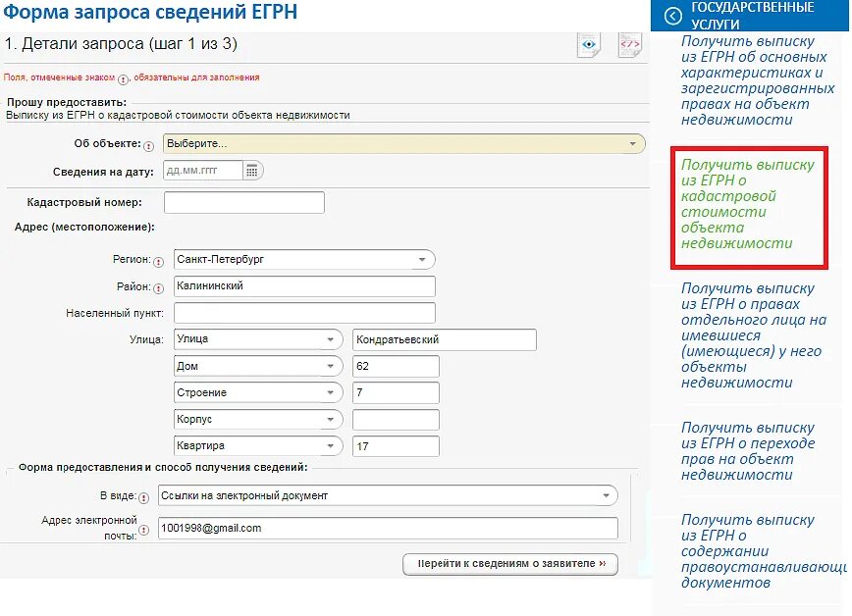
Task: Click the Строение number field with 7
Action: [396, 392]
